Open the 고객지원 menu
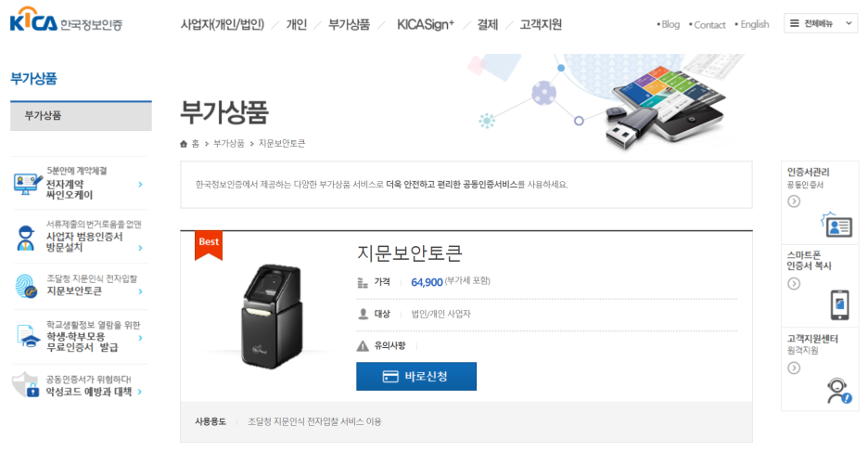 click(541, 24)
